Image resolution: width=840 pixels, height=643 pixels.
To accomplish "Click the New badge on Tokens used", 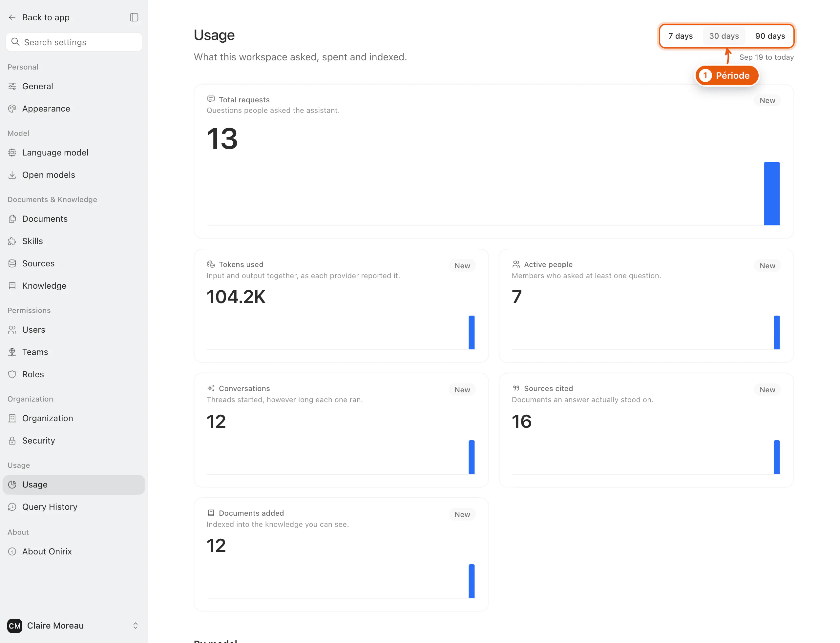I will (462, 266).
